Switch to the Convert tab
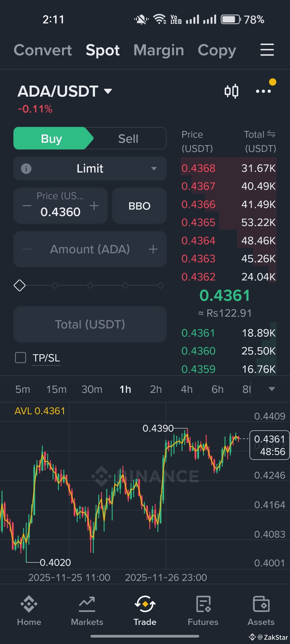 coord(43,50)
